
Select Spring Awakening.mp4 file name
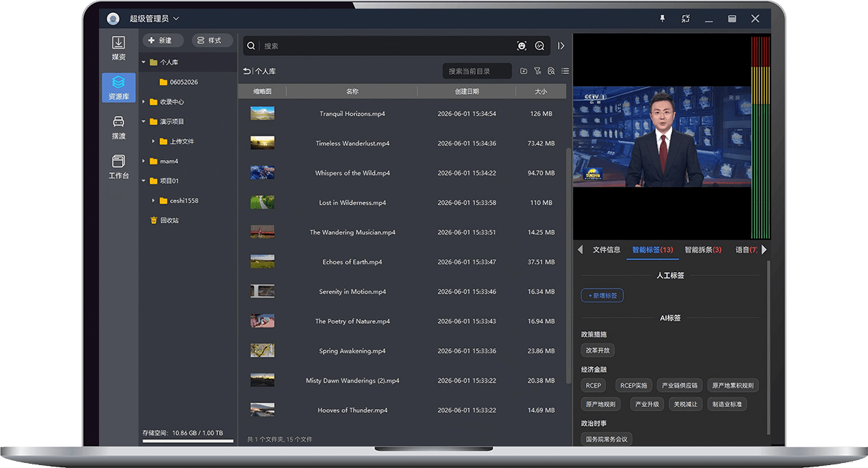pos(352,351)
